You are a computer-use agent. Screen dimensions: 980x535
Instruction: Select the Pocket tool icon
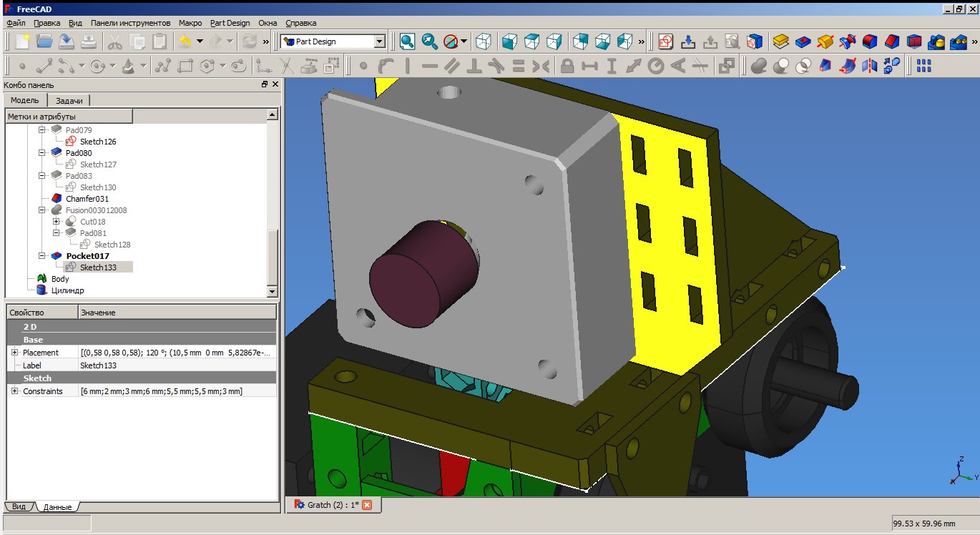(803, 41)
